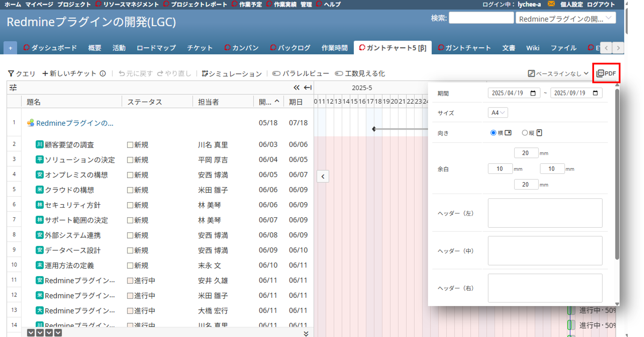
Task: Click the plus button left of ダッシュボード
Action: (10, 48)
